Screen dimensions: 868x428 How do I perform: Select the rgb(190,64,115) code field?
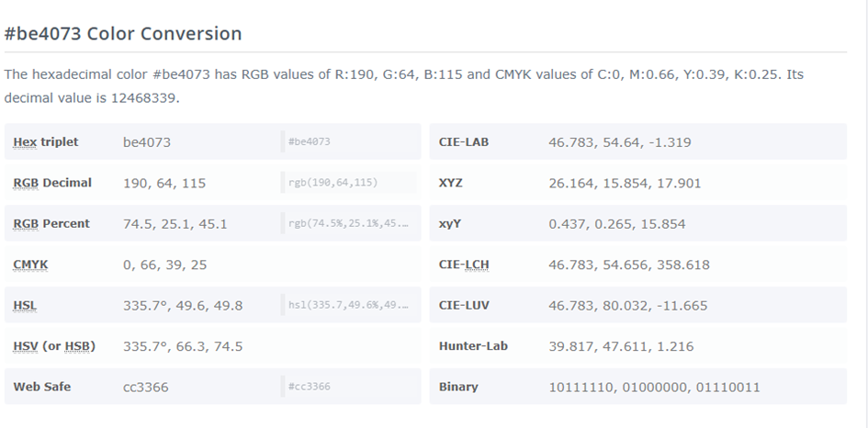click(x=348, y=183)
